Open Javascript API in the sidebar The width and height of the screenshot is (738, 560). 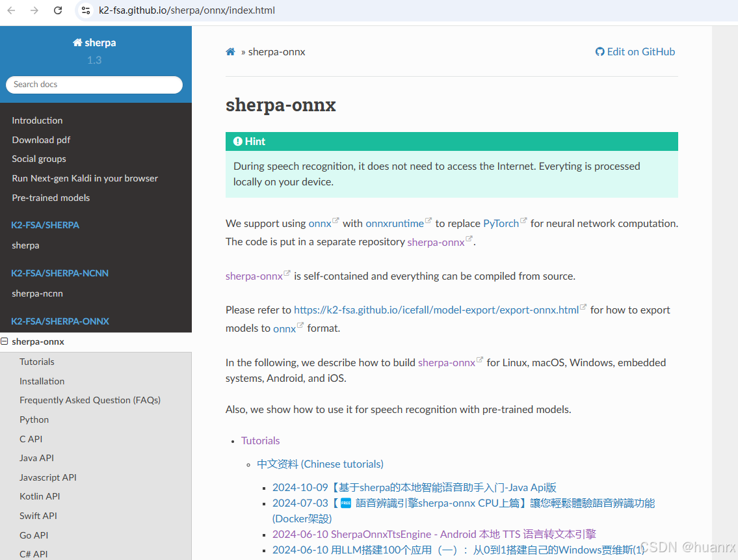[x=47, y=477]
